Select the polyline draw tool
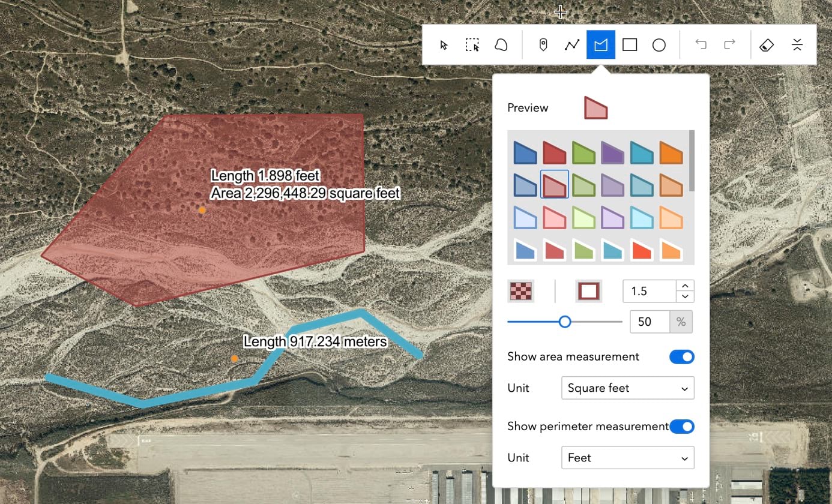832x504 pixels. point(572,45)
